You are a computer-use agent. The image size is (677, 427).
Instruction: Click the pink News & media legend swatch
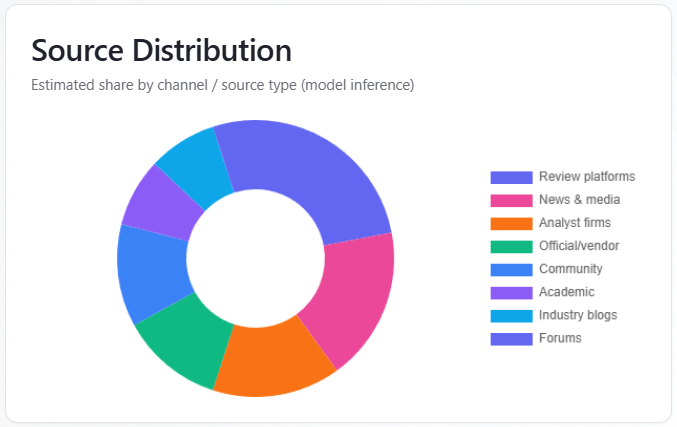coord(510,200)
